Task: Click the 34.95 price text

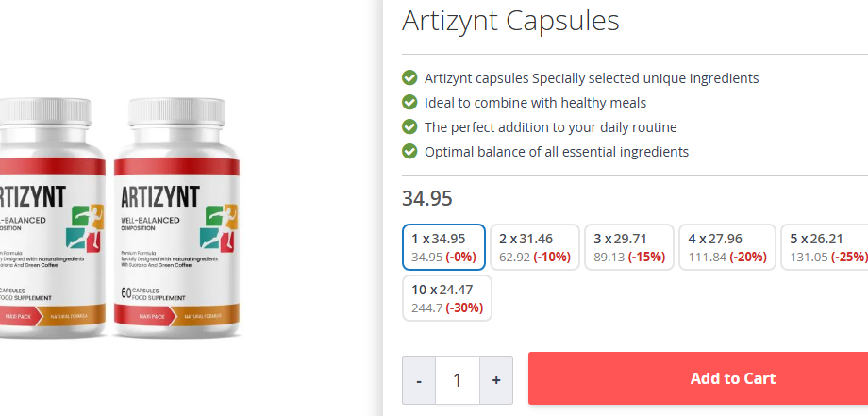Action: (427, 198)
